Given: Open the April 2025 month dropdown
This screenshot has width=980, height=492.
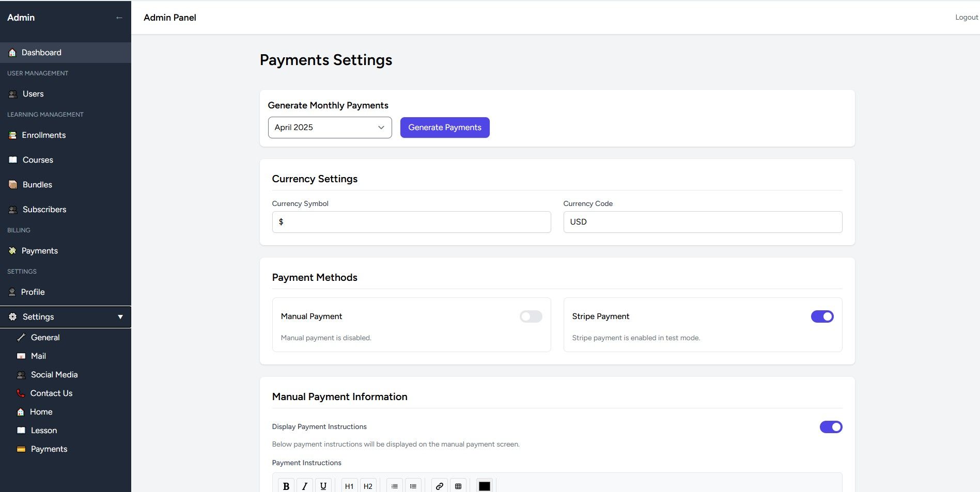Looking at the screenshot, I should tap(330, 128).
